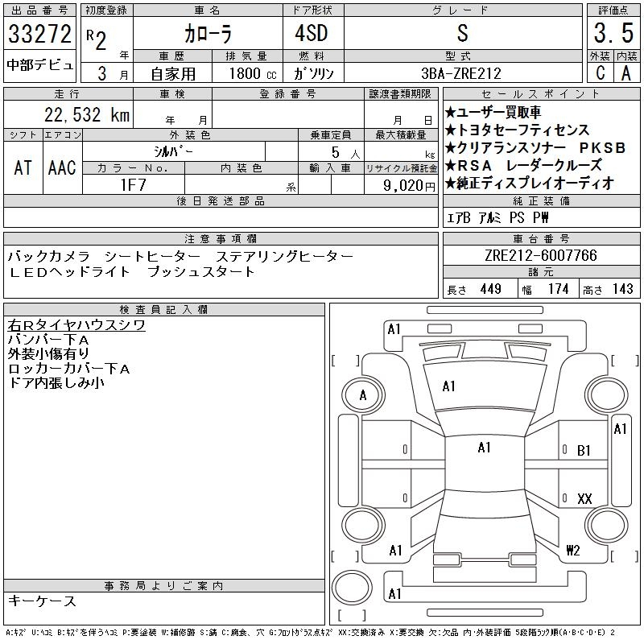
Task: Click the damage code legend line
Action: 310,633
